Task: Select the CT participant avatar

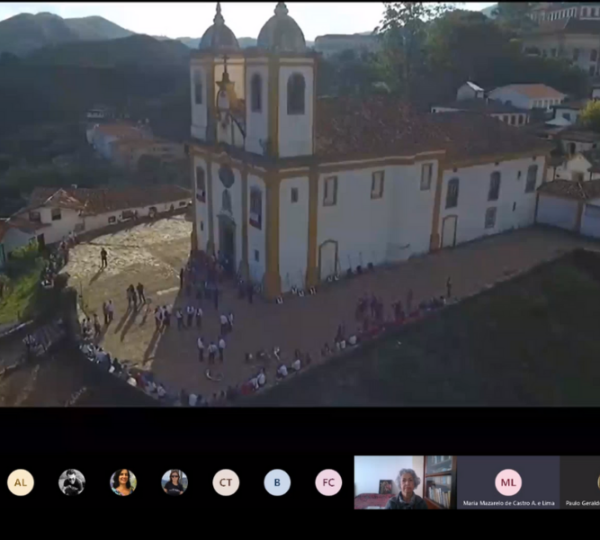Action: click(226, 482)
